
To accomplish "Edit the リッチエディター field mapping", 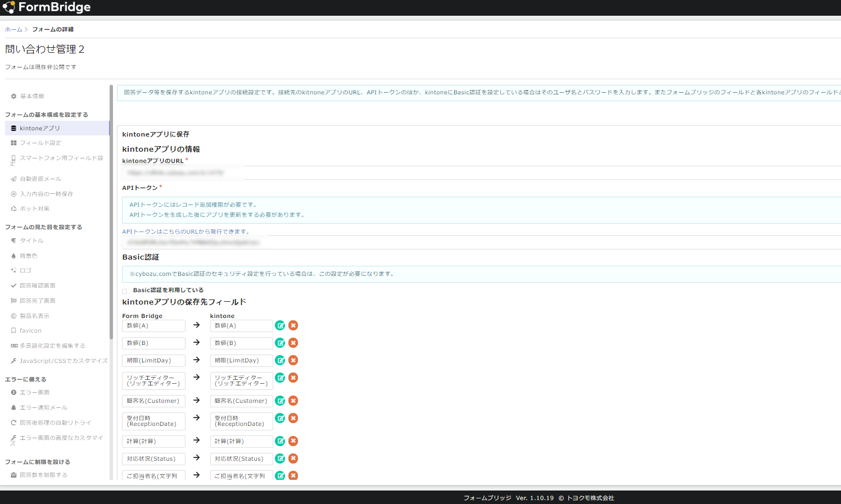I will (280, 378).
